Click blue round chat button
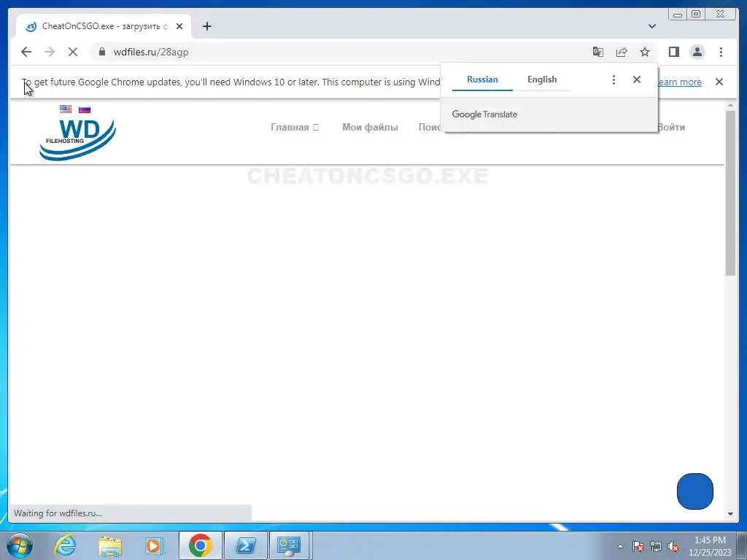Image resolution: width=747 pixels, height=560 pixels. click(695, 491)
